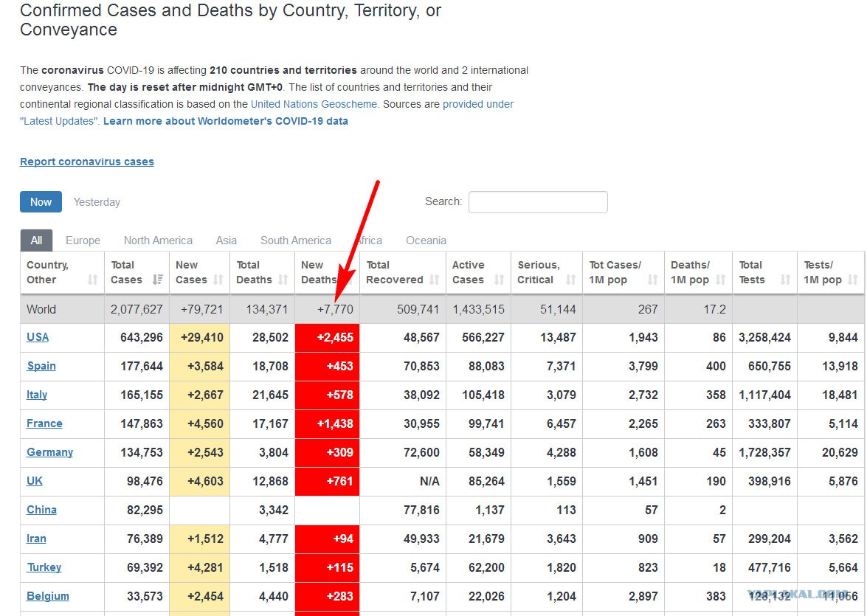
Task: Open United Nations Geoscheme link
Action: tap(314, 104)
